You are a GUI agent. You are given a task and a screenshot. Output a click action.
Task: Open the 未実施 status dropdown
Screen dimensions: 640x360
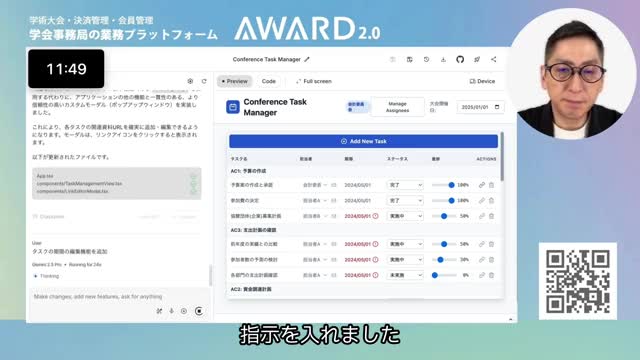[x=405, y=275]
